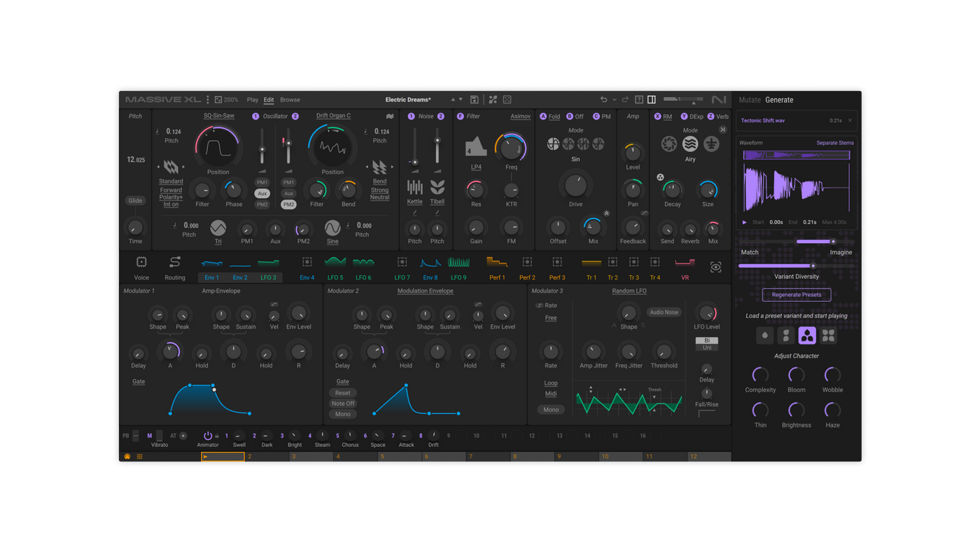Toggle Mono in Modulator 3
This screenshot has height=552, width=980.
point(551,410)
